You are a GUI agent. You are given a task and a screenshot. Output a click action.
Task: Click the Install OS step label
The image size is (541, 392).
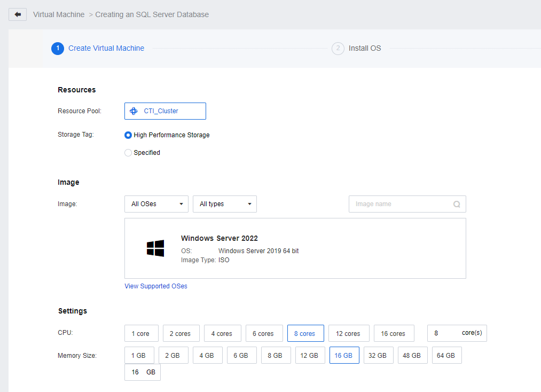(x=365, y=48)
